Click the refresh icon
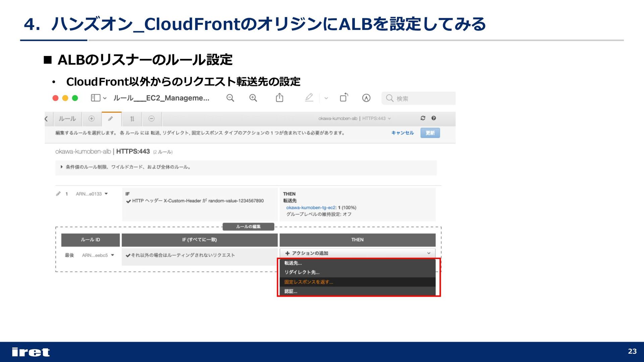The width and height of the screenshot is (644, 362). point(423,118)
